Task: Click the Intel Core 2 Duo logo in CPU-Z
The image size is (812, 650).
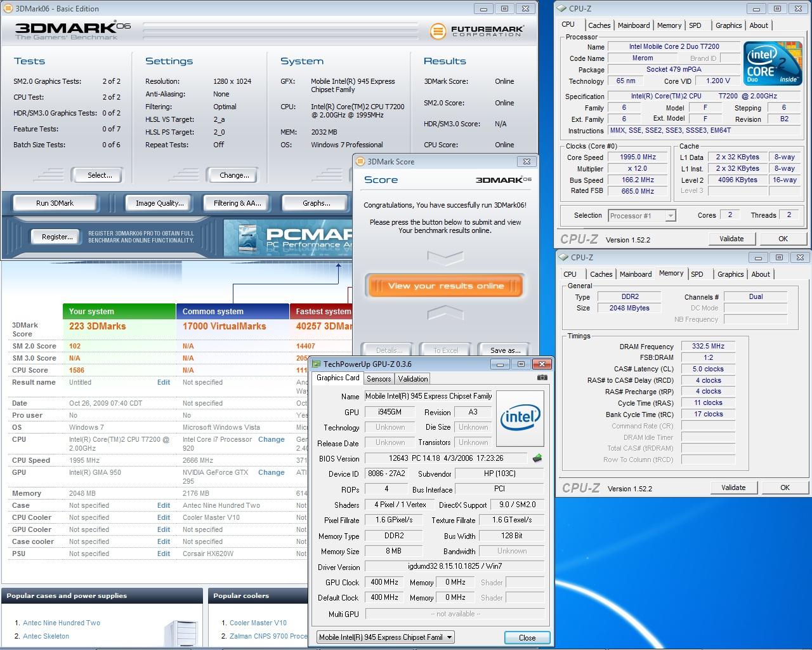Action: [771, 63]
